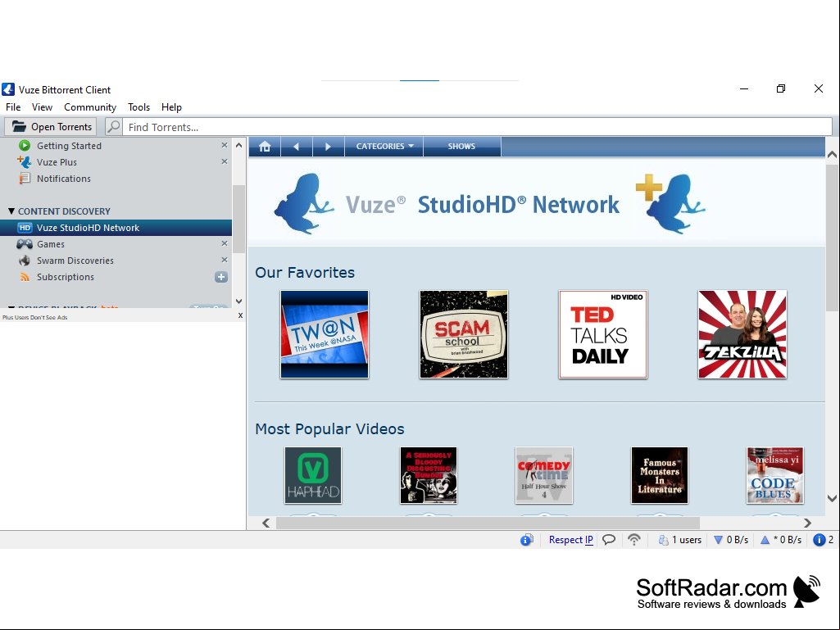Open the Tools menu
The image size is (840, 630).
click(x=138, y=107)
